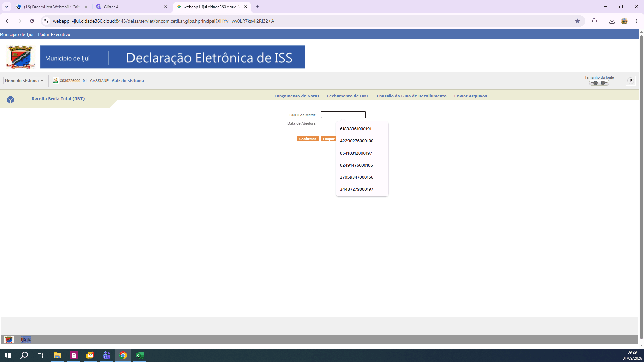Click the Ijuí municipal coat of arms
Screen dimensions: 644x362
[x=20, y=57]
